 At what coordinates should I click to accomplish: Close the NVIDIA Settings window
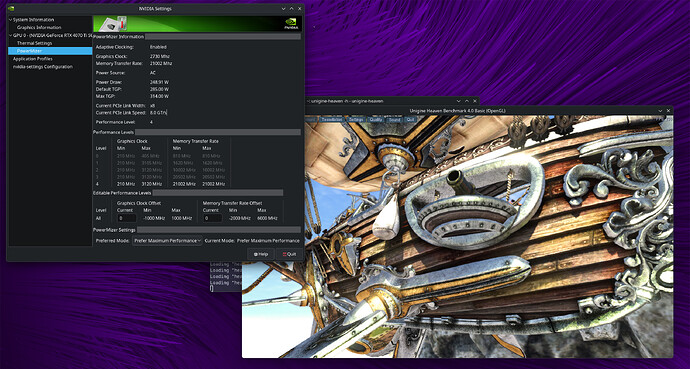click(x=300, y=8)
